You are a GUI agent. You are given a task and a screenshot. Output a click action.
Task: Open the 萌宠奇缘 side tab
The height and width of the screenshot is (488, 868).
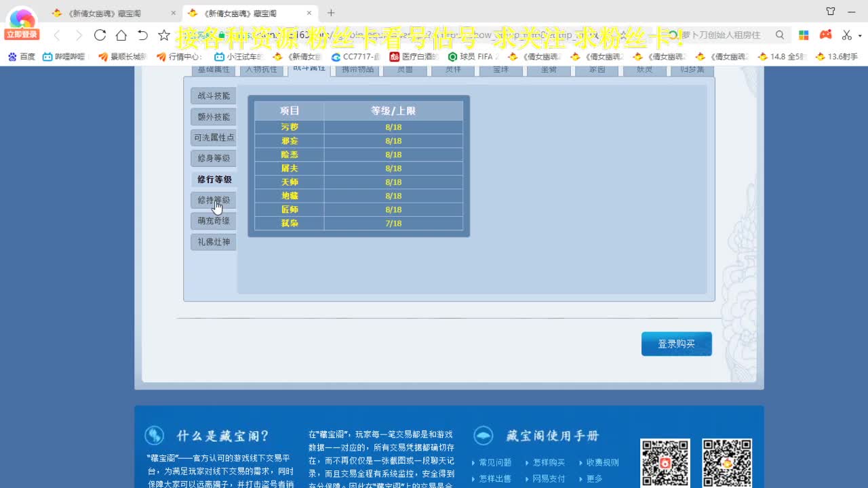pyautogui.click(x=214, y=221)
